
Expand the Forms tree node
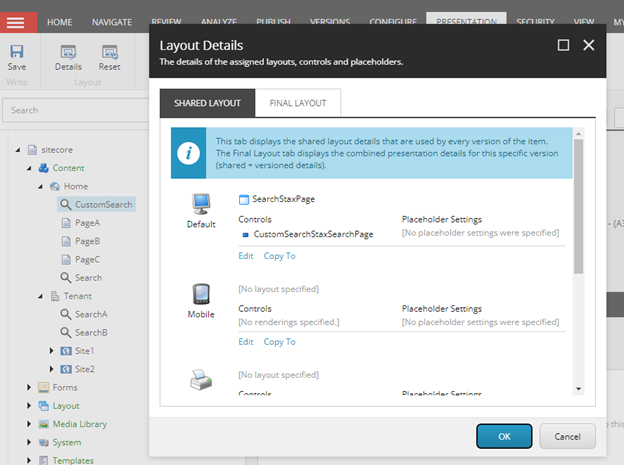click(29, 387)
